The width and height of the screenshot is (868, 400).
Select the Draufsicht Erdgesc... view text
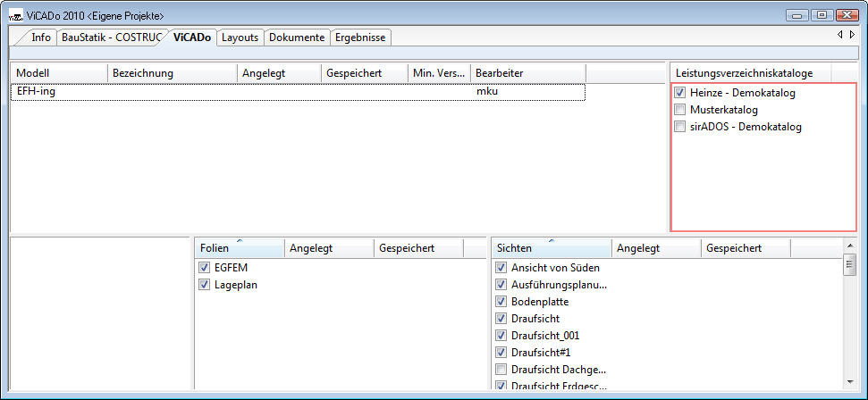559,386
